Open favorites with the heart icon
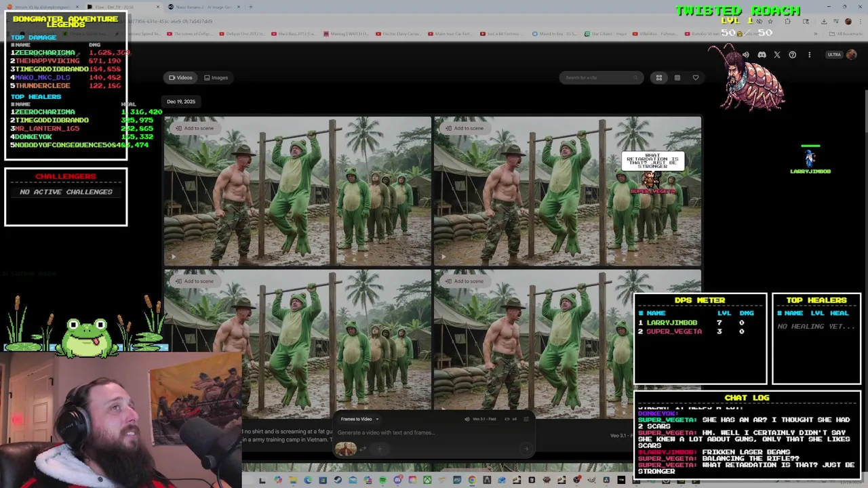The image size is (868, 488). pyautogui.click(x=695, y=77)
